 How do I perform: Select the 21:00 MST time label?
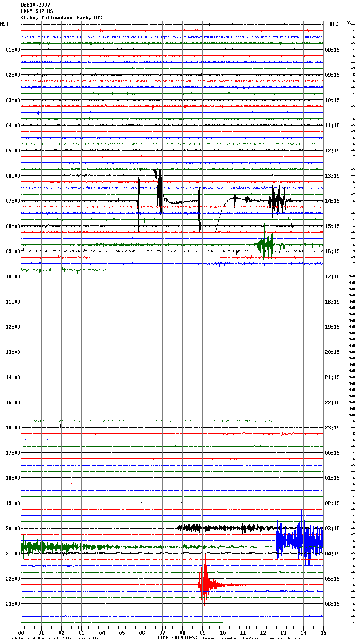coord(13,554)
